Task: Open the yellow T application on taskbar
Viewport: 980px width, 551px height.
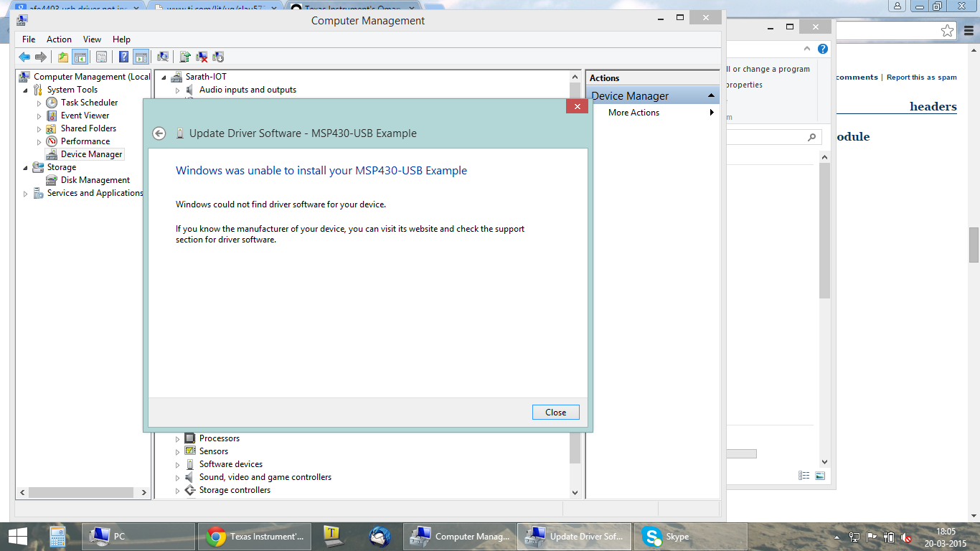Action: pyautogui.click(x=331, y=536)
